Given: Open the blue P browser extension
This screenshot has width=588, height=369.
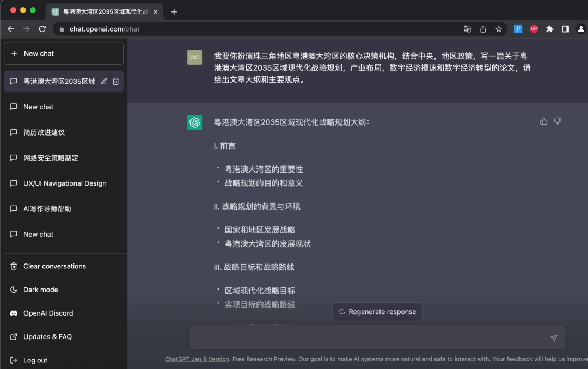Looking at the screenshot, I should click(518, 29).
